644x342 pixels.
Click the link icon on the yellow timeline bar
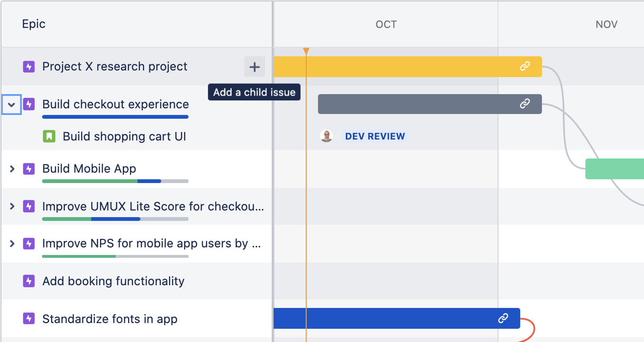click(525, 66)
